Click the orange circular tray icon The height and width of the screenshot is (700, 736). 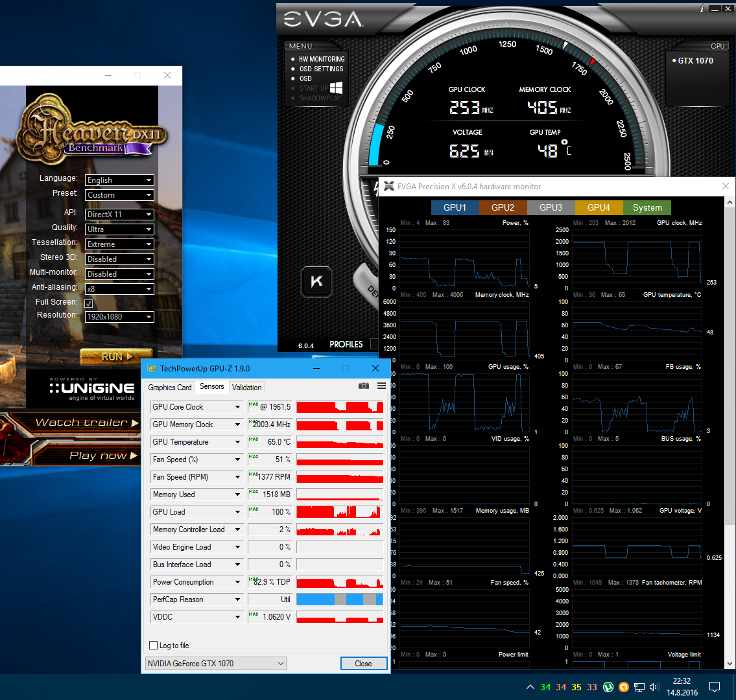623,687
